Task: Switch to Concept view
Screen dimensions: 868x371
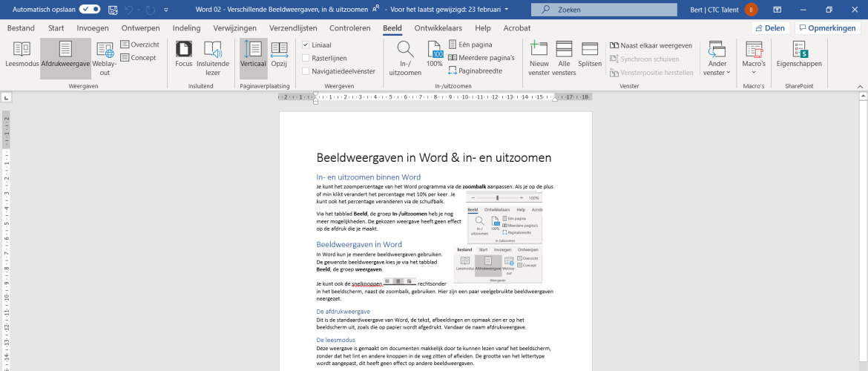Action: tap(139, 58)
